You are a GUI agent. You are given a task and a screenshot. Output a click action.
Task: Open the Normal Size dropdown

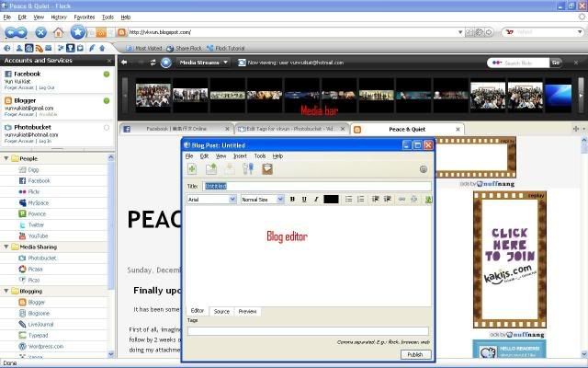coord(262,200)
